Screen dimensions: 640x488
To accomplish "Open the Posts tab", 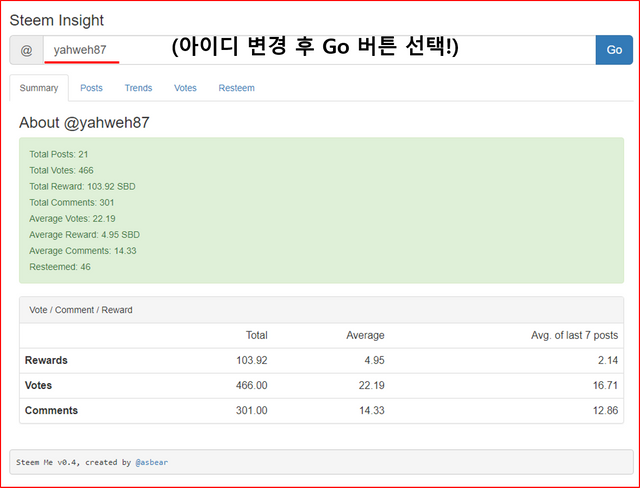I will tap(91, 88).
